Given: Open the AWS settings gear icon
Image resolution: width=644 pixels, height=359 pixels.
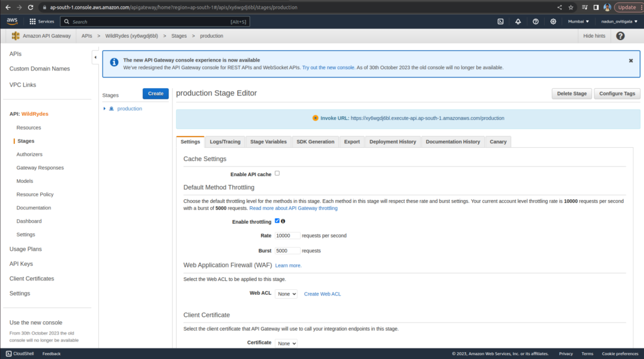Looking at the screenshot, I should tap(553, 21).
